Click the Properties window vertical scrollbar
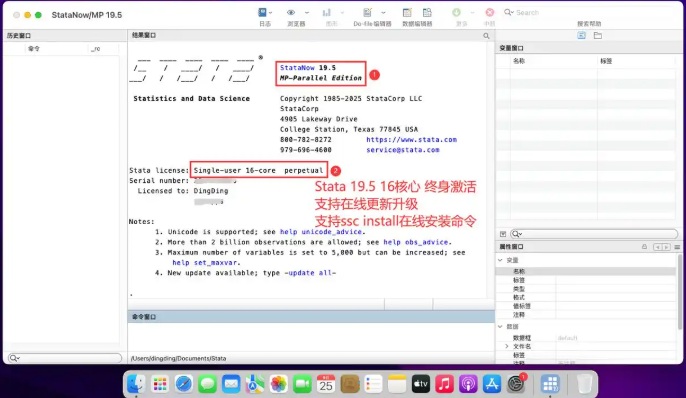Screen dimensions: 686x398 point(679,292)
